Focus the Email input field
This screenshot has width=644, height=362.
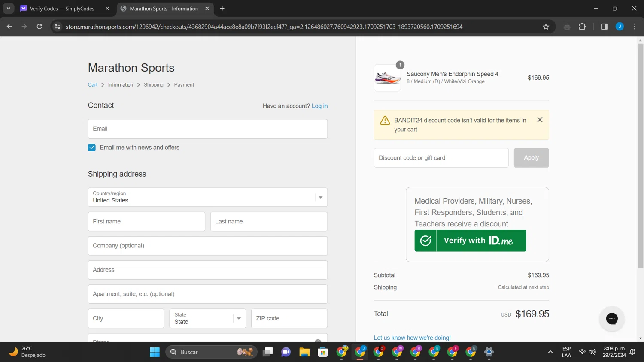[208, 129]
